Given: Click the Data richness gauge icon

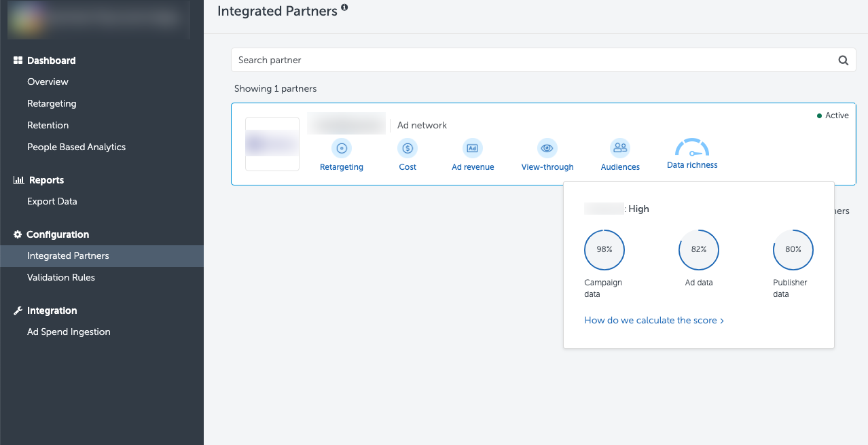Looking at the screenshot, I should (692, 147).
